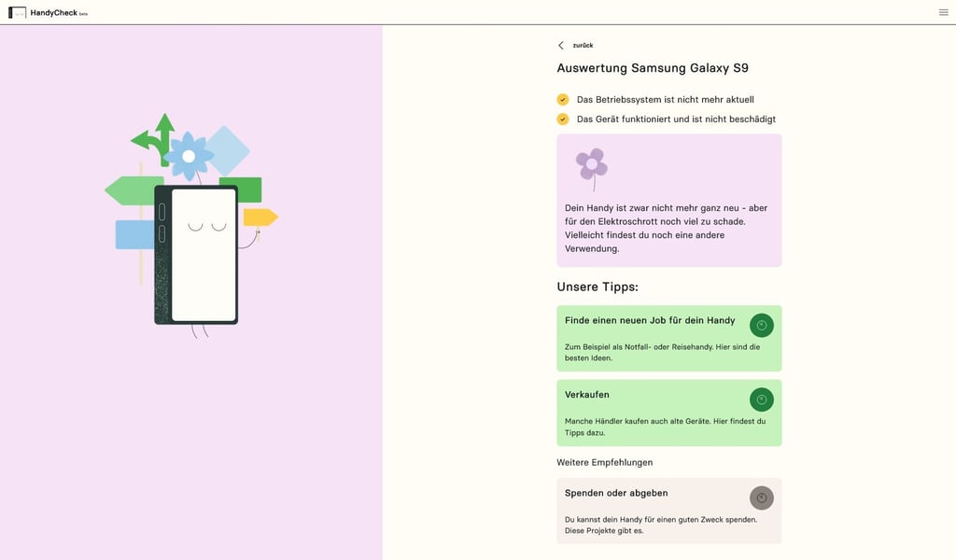Click the HandyCheck logo icon
The image size is (956, 560).
pos(17,12)
